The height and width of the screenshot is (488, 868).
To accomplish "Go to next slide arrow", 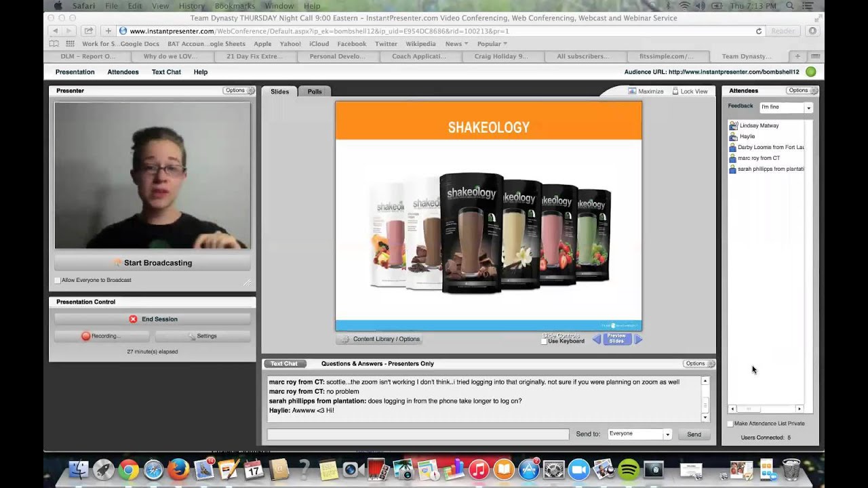I will [x=638, y=340].
